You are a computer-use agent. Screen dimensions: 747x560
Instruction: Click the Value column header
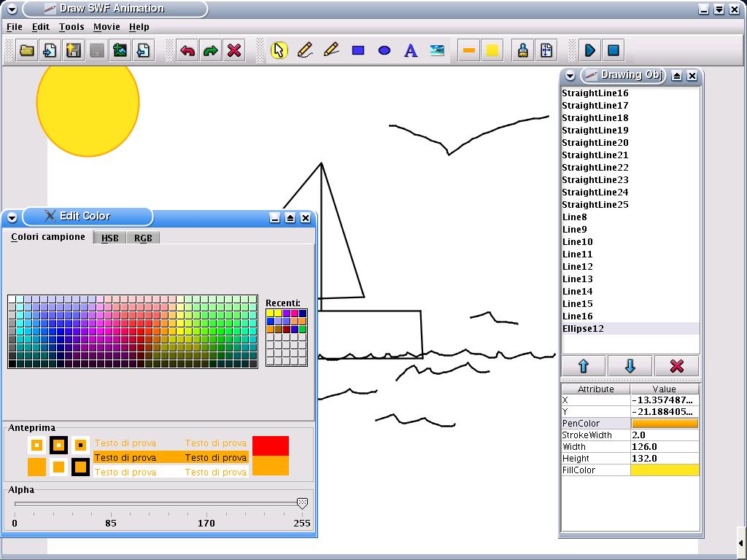click(665, 389)
